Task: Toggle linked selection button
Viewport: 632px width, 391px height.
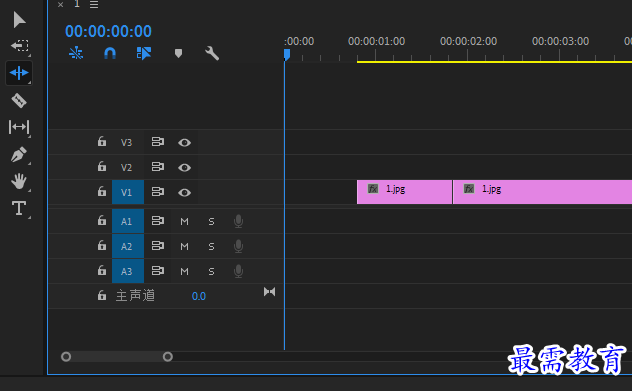Action: point(144,53)
